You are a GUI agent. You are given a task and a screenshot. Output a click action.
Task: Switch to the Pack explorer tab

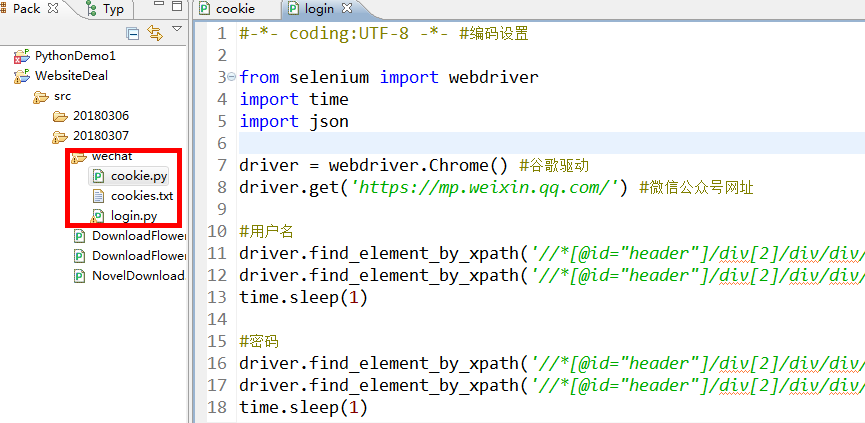[x=26, y=9]
